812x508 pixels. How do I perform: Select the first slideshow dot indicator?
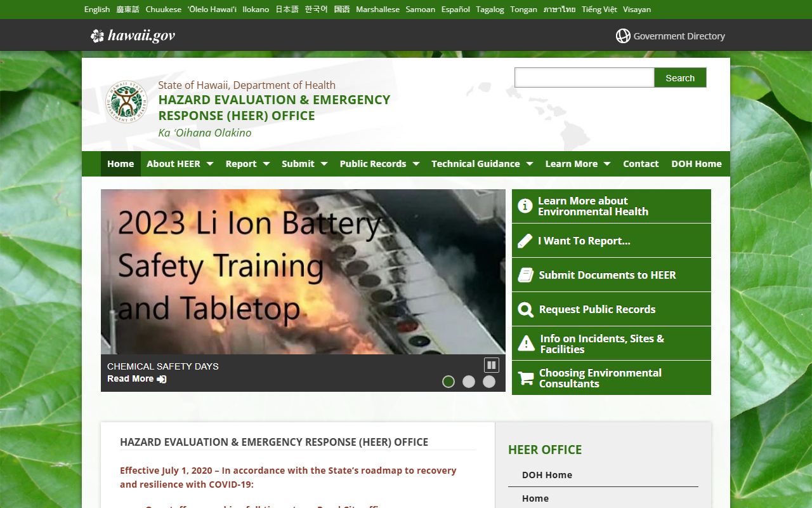pos(449,382)
